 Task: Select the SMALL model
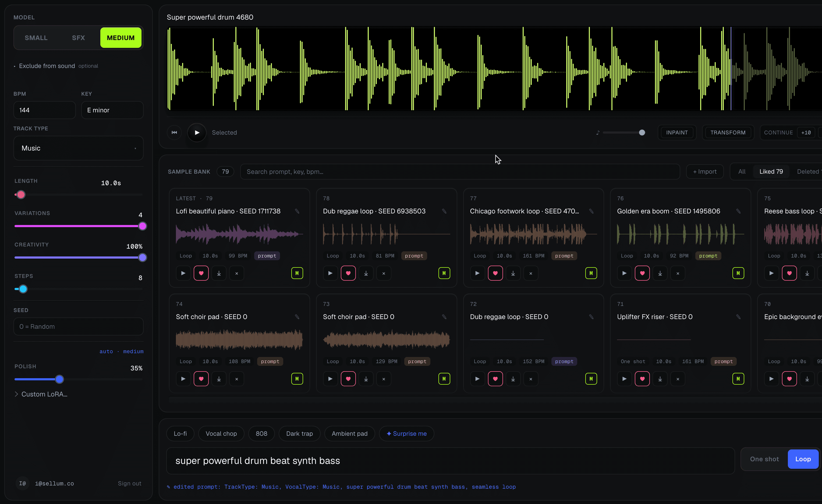coord(36,38)
